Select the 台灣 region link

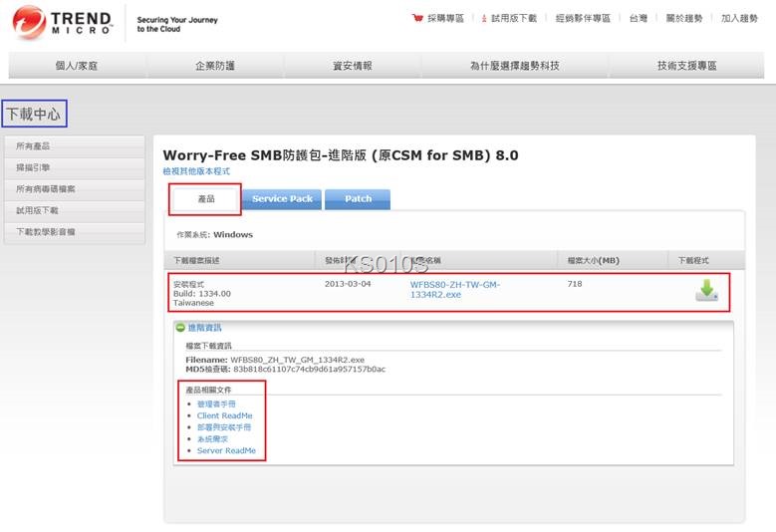tap(638, 18)
